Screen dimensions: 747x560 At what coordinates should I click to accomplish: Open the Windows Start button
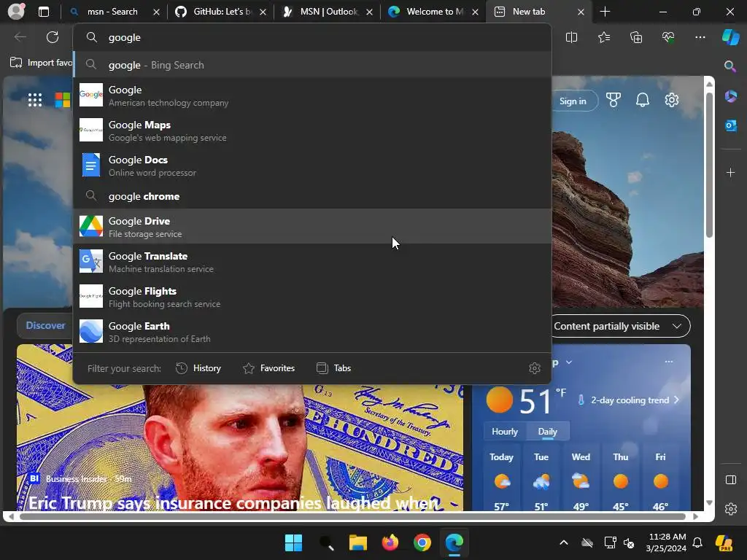(x=293, y=542)
